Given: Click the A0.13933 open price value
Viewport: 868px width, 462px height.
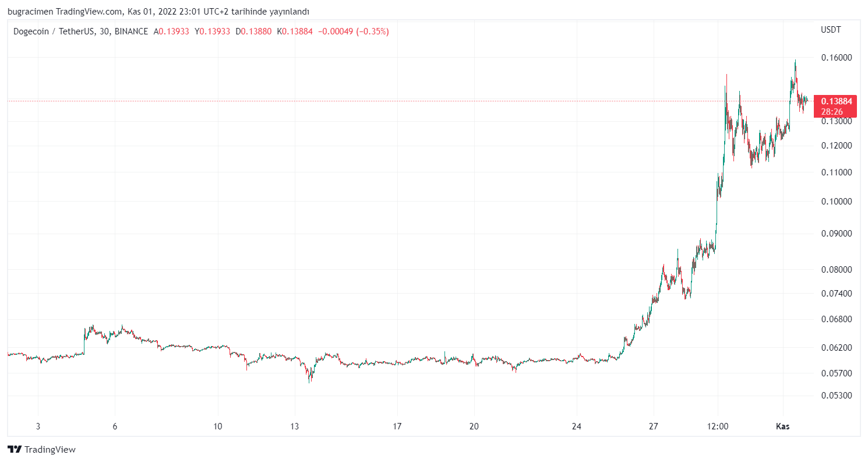Looking at the screenshot, I should pos(171,31).
